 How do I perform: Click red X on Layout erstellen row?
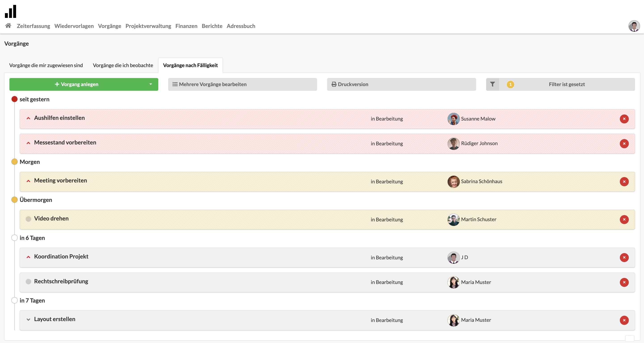coord(624,320)
